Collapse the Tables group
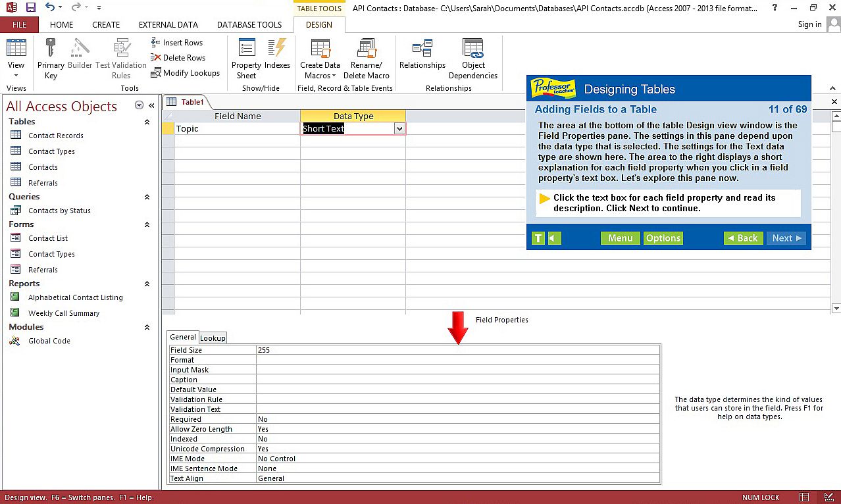 (x=147, y=122)
